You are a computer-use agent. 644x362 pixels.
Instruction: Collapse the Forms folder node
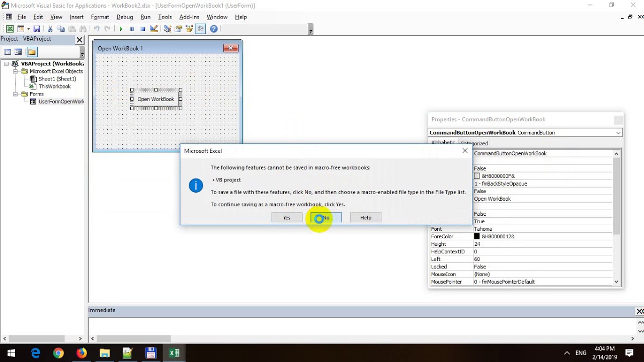pos(16,94)
